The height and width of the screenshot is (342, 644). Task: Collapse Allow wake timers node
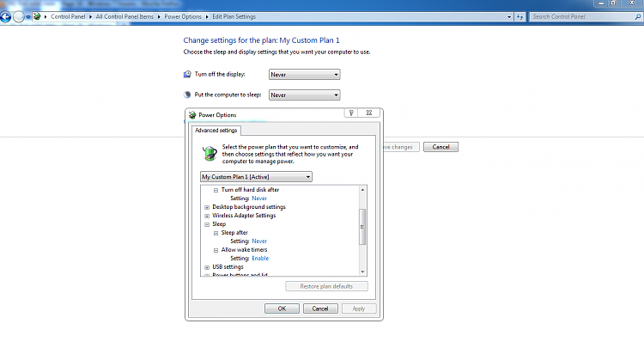tap(216, 250)
